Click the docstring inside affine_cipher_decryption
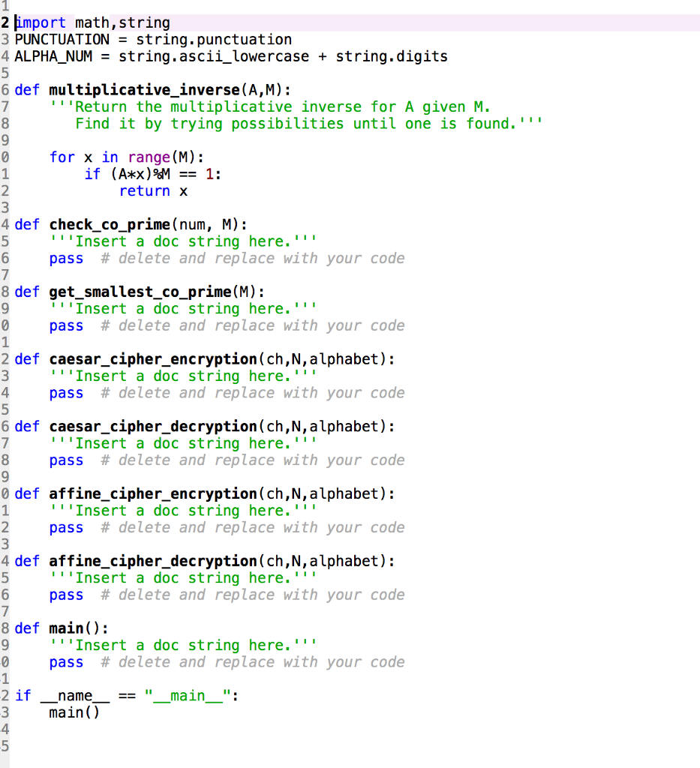The width and height of the screenshot is (700, 768). point(183,578)
